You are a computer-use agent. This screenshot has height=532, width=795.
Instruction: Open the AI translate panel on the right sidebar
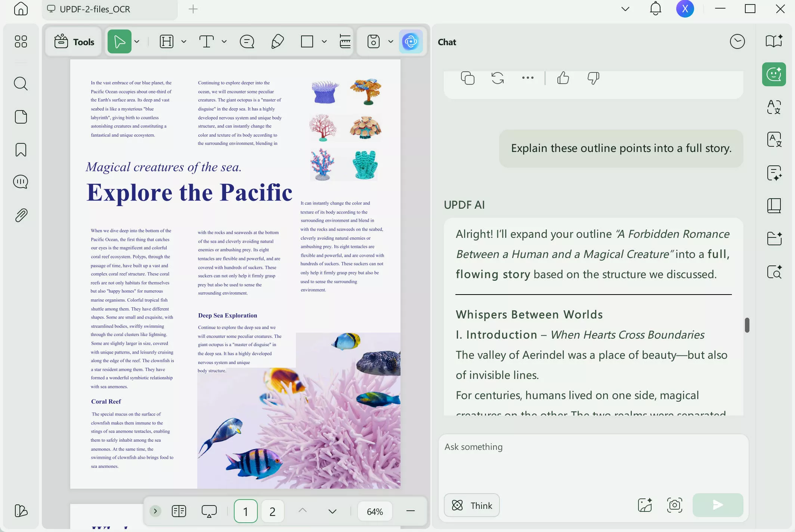tap(774, 107)
